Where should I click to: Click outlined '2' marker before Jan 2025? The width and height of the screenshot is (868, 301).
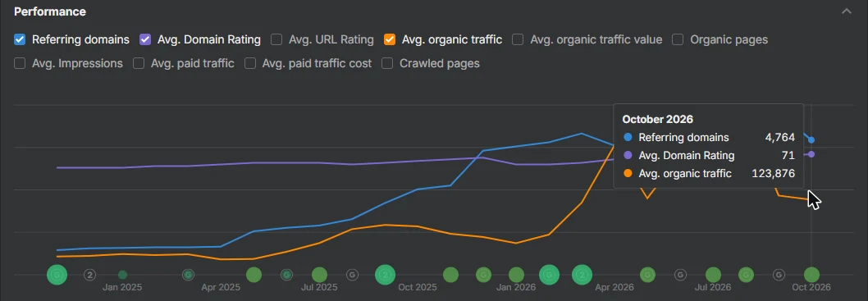point(89,275)
